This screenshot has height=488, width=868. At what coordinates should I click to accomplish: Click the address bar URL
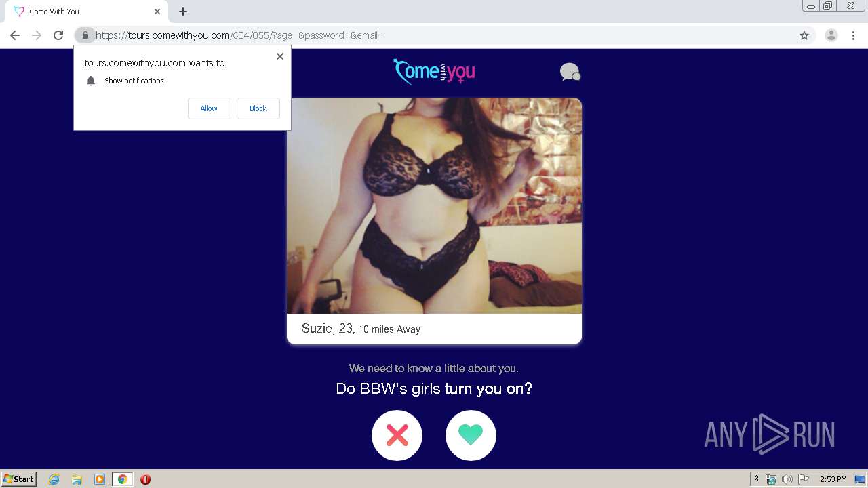tap(240, 35)
